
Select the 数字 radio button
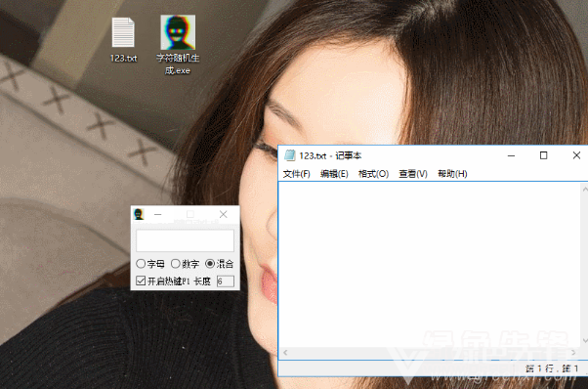[185, 264]
